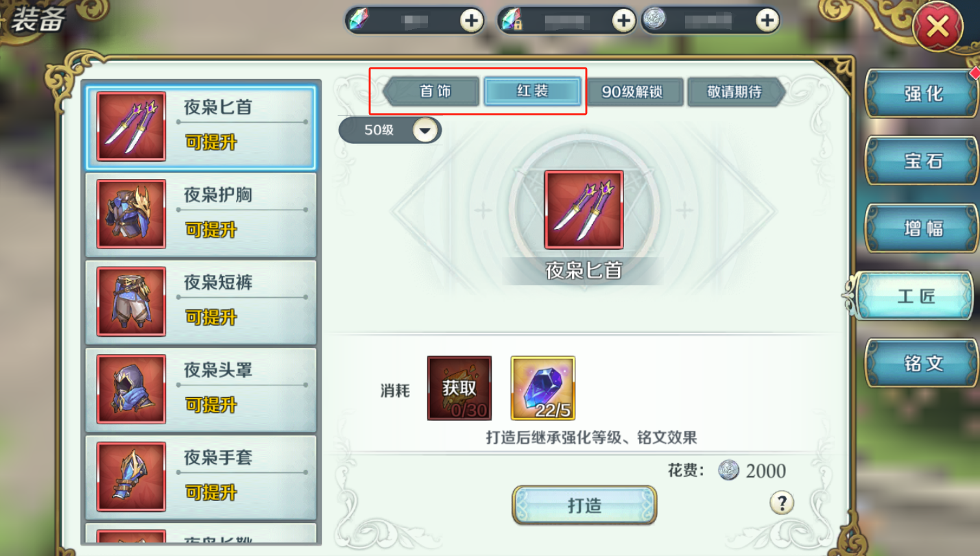Open help via the question mark icon
The image size is (980, 556).
pyautogui.click(x=782, y=503)
